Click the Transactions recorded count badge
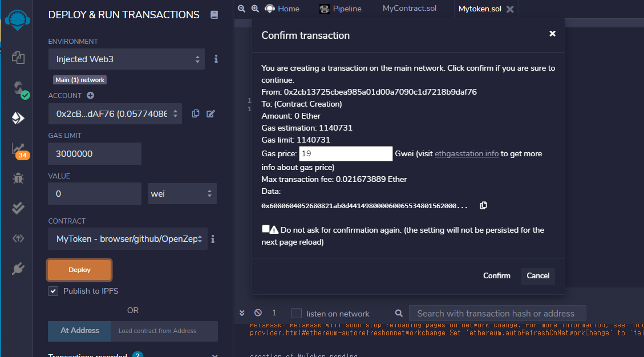Screen dimensions: 644x357 [137, 355]
